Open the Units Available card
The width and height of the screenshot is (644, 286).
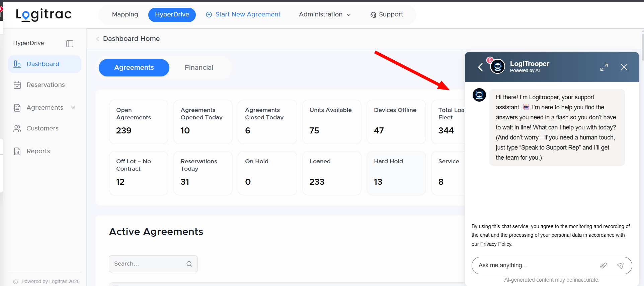click(332, 122)
